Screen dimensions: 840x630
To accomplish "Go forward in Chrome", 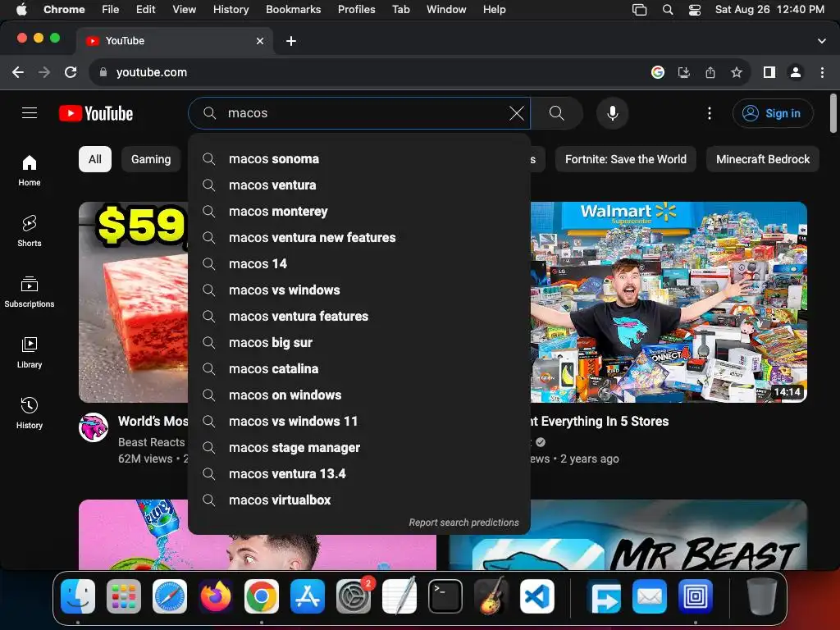I will click(x=44, y=72).
